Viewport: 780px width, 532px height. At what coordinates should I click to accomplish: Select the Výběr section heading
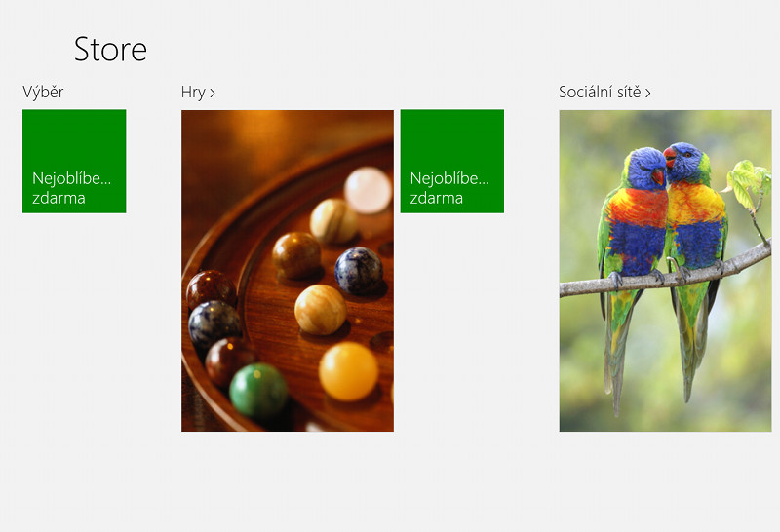tap(43, 92)
